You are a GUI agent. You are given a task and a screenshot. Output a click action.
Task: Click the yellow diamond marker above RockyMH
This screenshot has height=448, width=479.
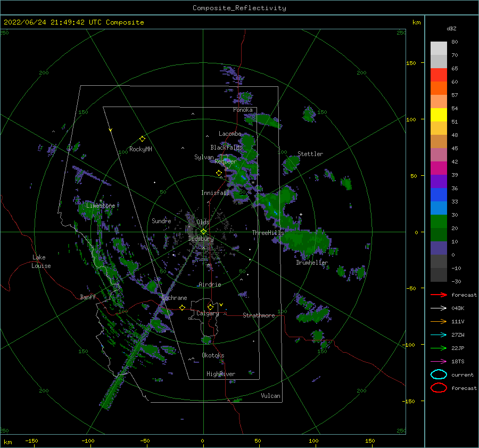[x=142, y=139]
